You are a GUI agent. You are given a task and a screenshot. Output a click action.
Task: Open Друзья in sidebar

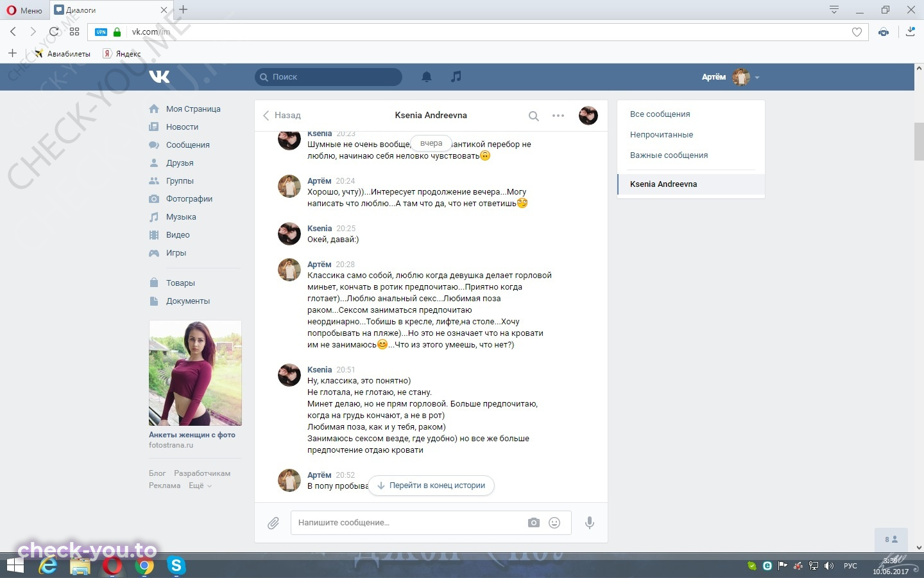pos(180,163)
